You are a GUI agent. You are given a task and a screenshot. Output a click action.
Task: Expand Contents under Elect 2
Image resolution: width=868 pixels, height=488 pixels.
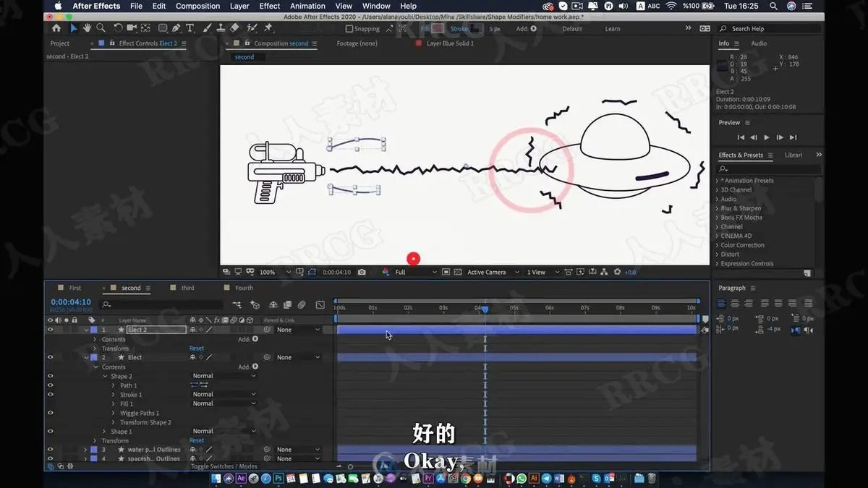click(95, 339)
